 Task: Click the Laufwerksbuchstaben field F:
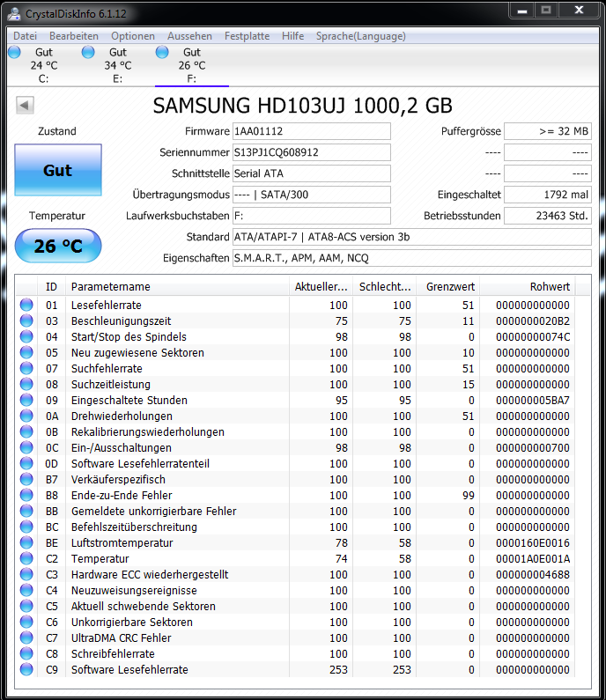point(312,216)
